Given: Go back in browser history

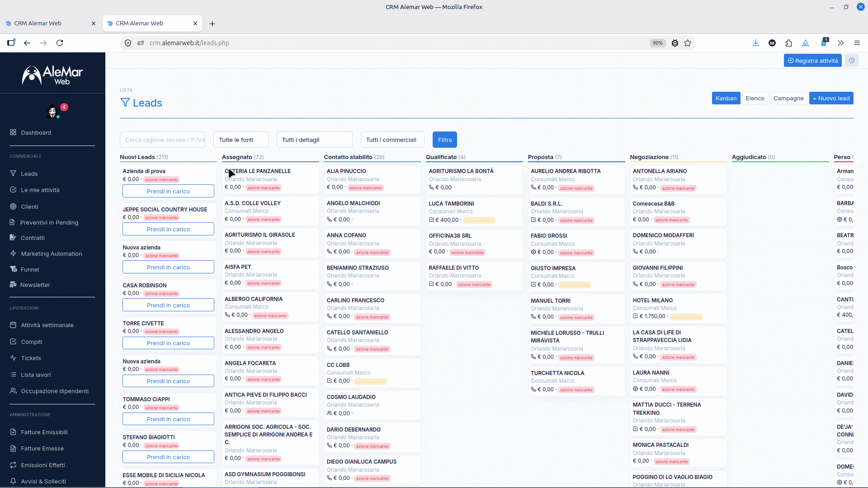Looking at the screenshot, I should pyautogui.click(x=27, y=43).
